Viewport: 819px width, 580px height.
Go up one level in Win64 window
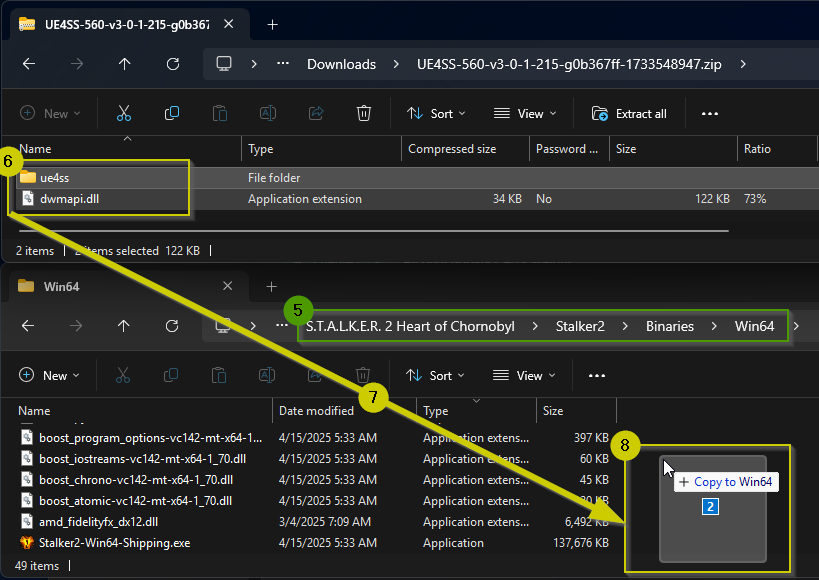point(123,326)
